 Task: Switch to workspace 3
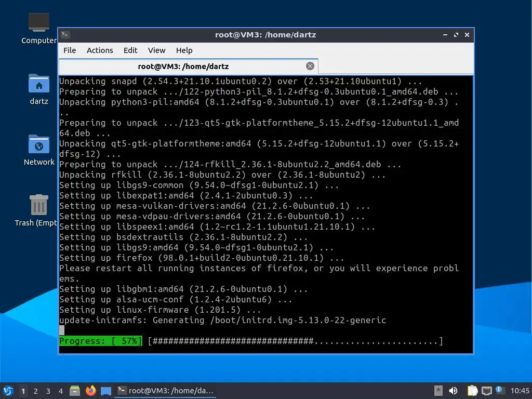(48, 391)
